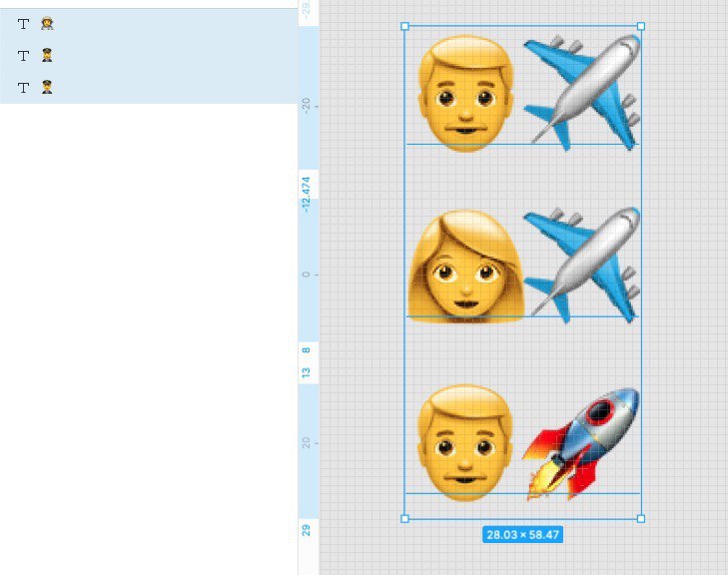Screen dimensions: 728x575
Task: Click the woman face emoji on canvas
Action: pos(466,266)
